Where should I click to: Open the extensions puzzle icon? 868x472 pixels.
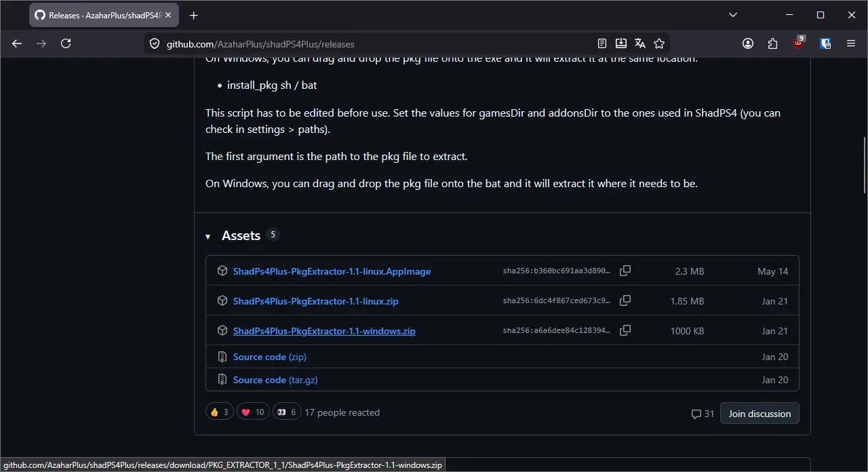point(772,43)
